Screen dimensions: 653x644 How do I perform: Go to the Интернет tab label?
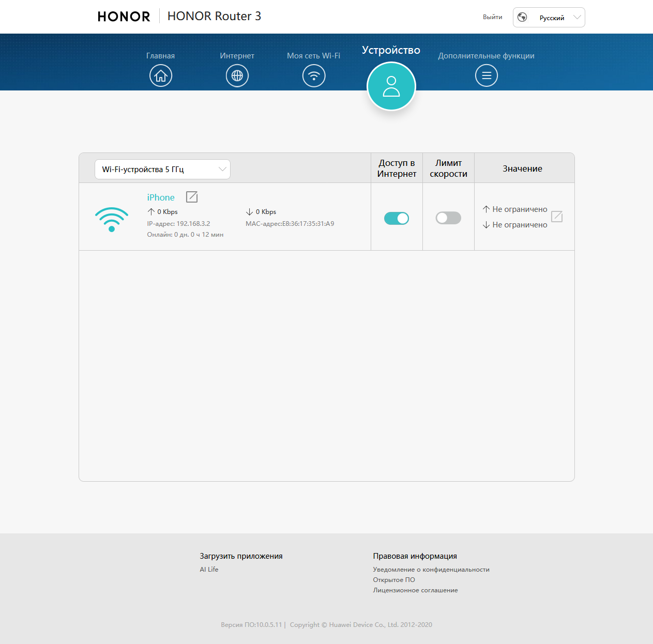(x=237, y=56)
